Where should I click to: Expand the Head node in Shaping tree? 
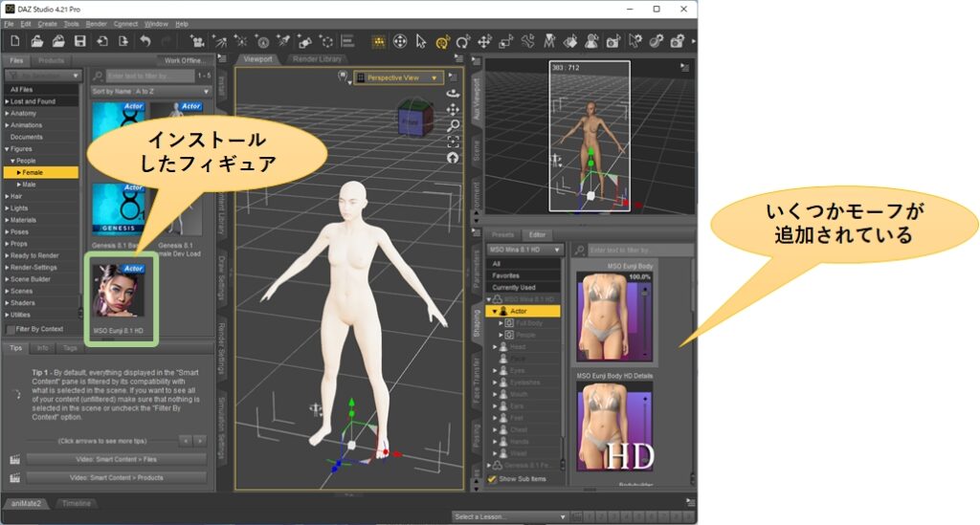click(494, 347)
